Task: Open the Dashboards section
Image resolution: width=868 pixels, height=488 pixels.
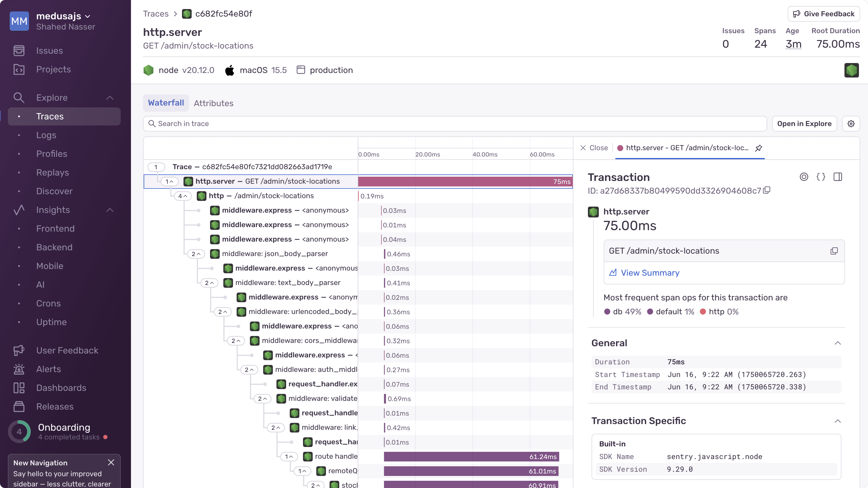Action: pyautogui.click(x=61, y=388)
